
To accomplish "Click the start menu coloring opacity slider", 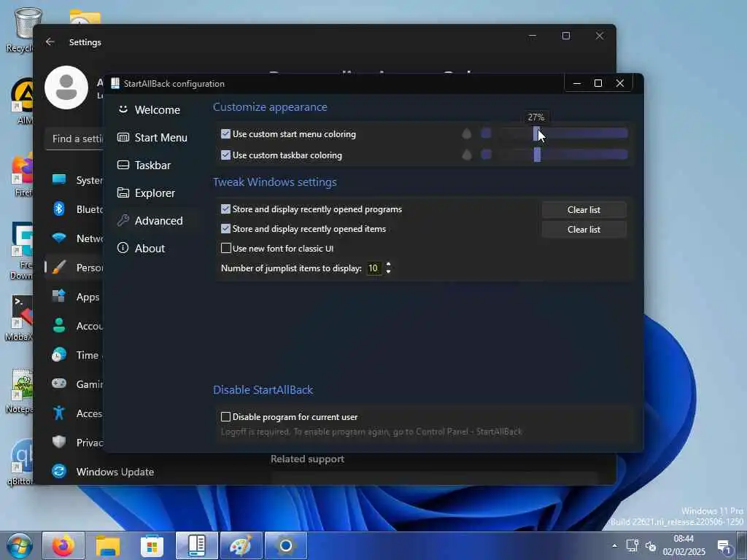I will (x=563, y=134).
